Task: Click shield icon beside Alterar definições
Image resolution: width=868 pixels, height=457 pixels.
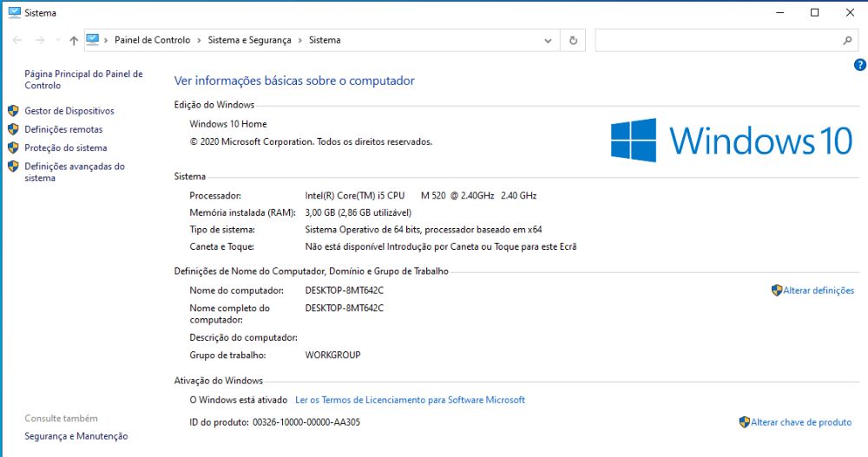Action: point(777,291)
